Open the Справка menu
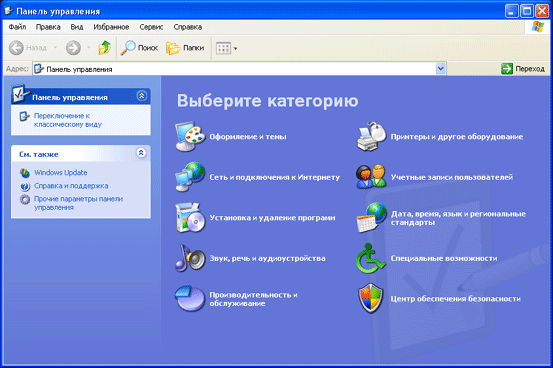Viewport: 553px width, 368px height. tap(188, 27)
